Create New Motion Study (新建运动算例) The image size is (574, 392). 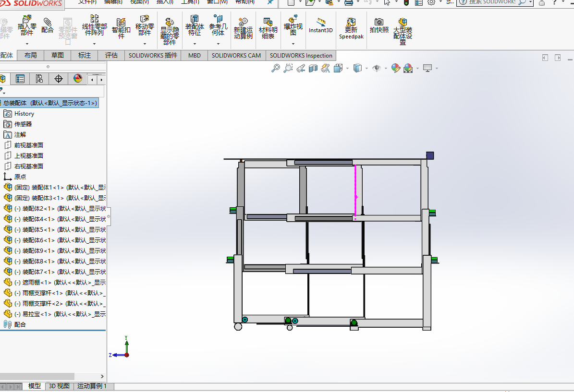pos(243,28)
